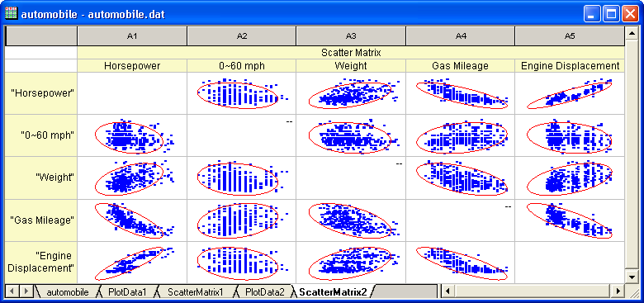Open Gas Mileage row 0~60 mph scatter

pyautogui.click(x=241, y=220)
